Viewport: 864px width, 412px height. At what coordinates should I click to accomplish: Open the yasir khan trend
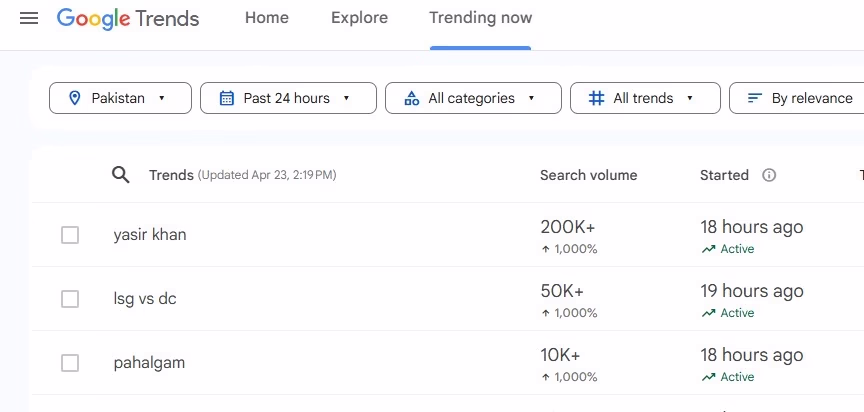coord(150,235)
